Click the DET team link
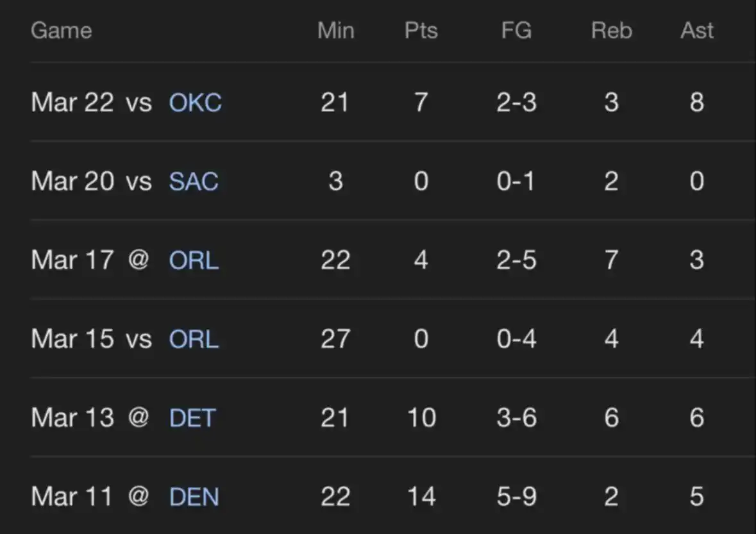This screenshot has width=756, height=534. [x=192, y=418]
